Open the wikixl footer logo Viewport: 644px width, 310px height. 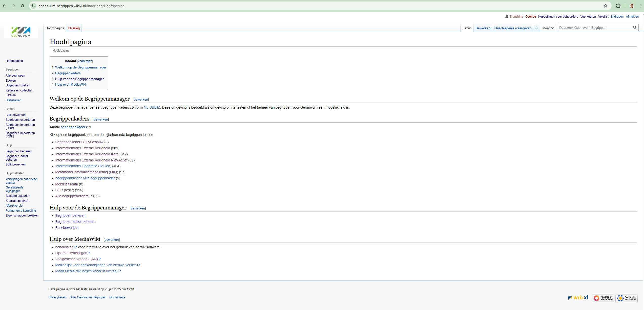coord(578,298)
